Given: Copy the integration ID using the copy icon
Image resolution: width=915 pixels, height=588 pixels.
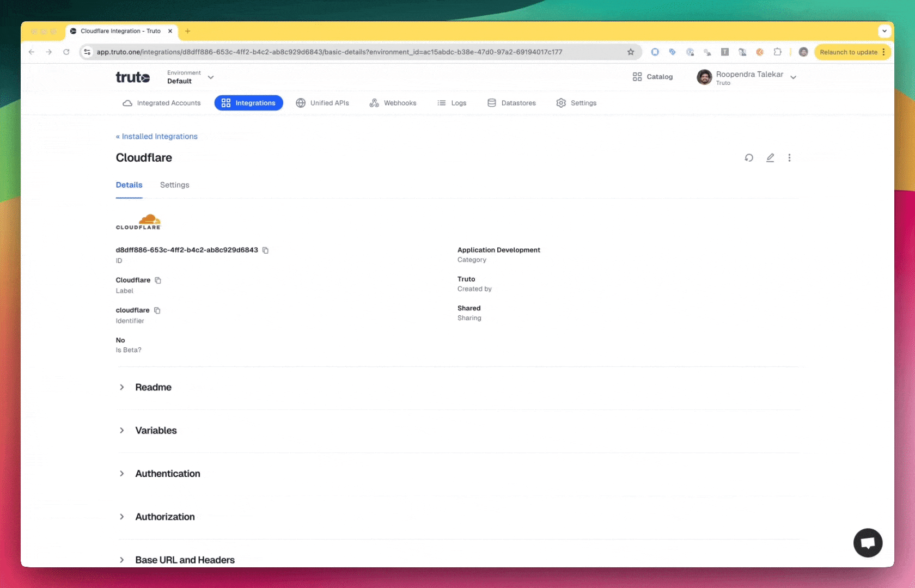Looking at the screenshot, I should (x=265, y=250).
